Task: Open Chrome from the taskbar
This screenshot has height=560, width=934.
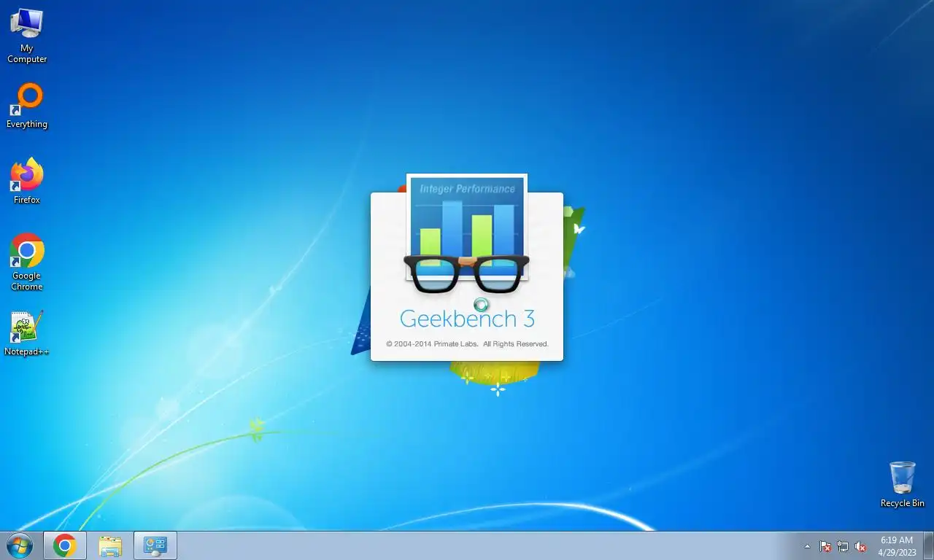Action: coord(65,545)
